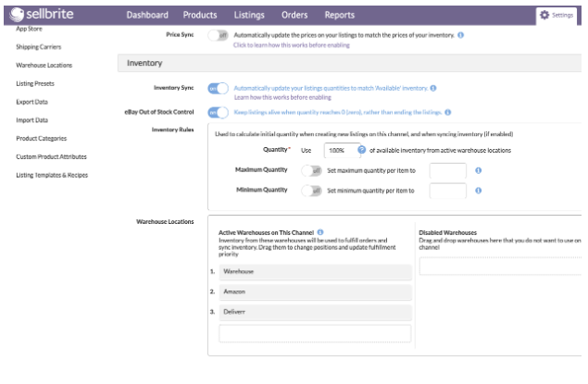The width and height of the screenshot is (588, 384).
Task: Click the maximum quantity per item field
Action: [448, 171]
